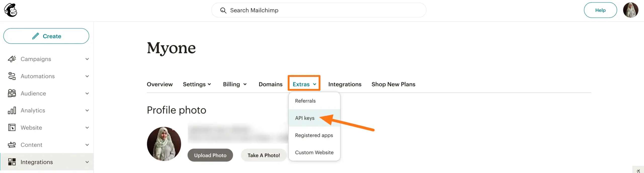Click the Help button

pyautogui.click(x=600, y=10)
